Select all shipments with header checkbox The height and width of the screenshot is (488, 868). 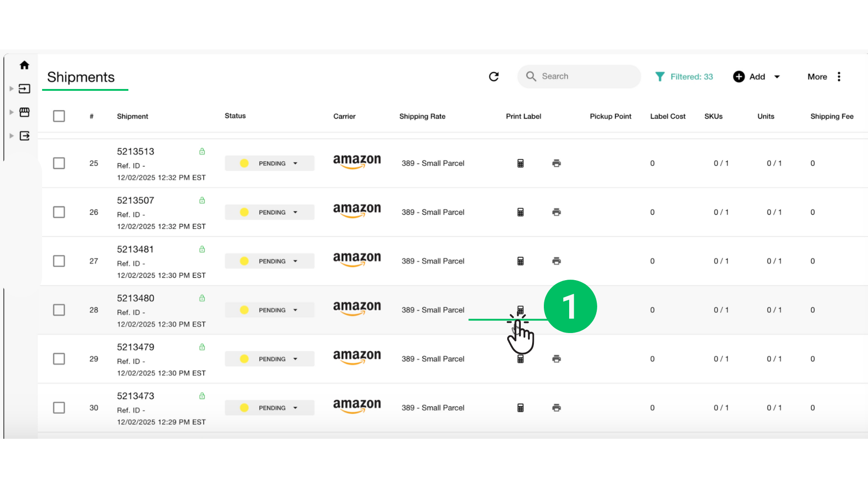click(x=59, y=116)
